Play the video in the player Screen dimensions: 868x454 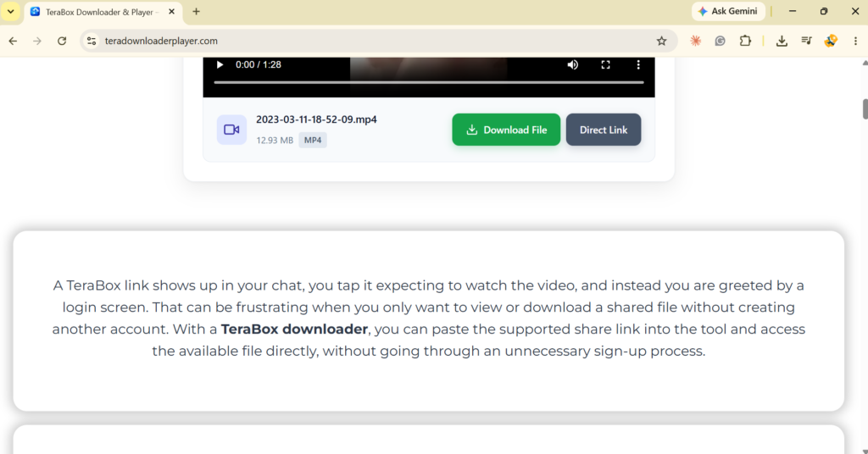(x=220, y=64)
